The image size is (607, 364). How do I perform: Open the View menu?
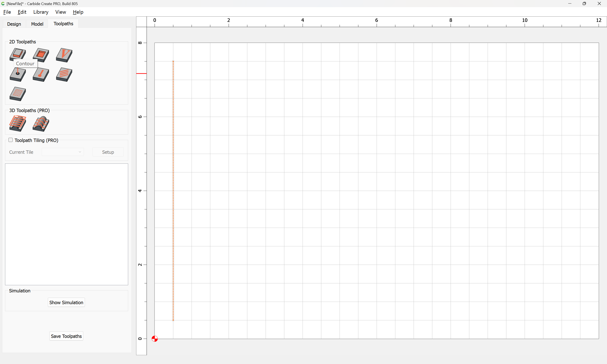(x=61, y=12)
